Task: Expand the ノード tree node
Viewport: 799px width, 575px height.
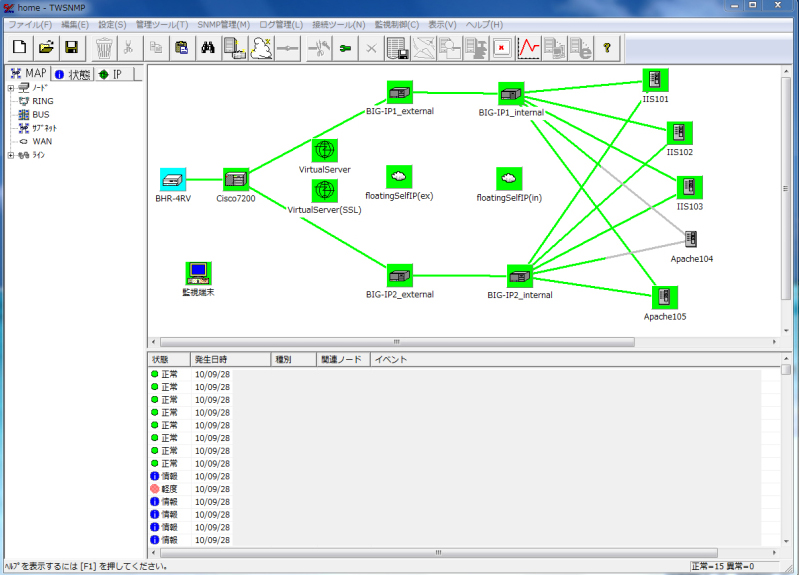Action: 11,88
